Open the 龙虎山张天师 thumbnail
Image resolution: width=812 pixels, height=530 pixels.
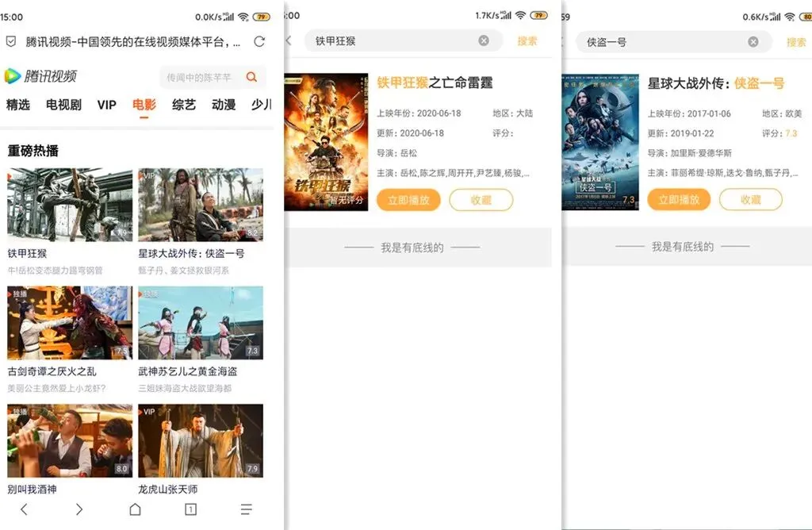[201, 441]
